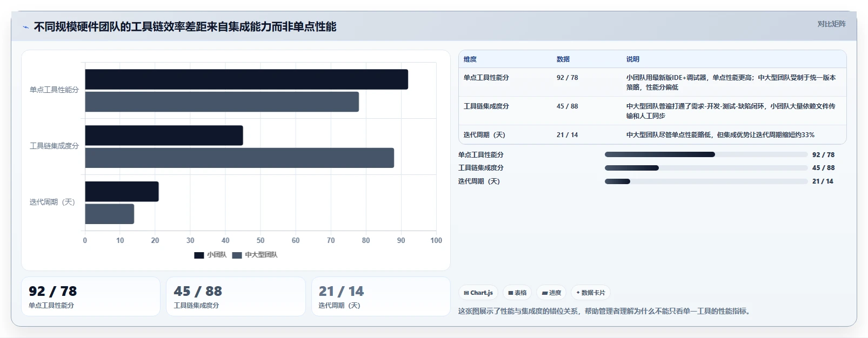This screenshot has height=338, width=868.
Task: Click the 中大型团队 bar for 工具链集成度分
Action: pos(239,158)
